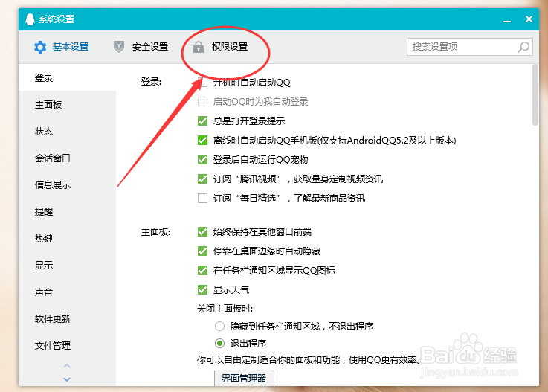The height and width of the screenshot is (392, 548).
Task: Open 会话窗口 settings in sidebar
Action: [67, 158]
